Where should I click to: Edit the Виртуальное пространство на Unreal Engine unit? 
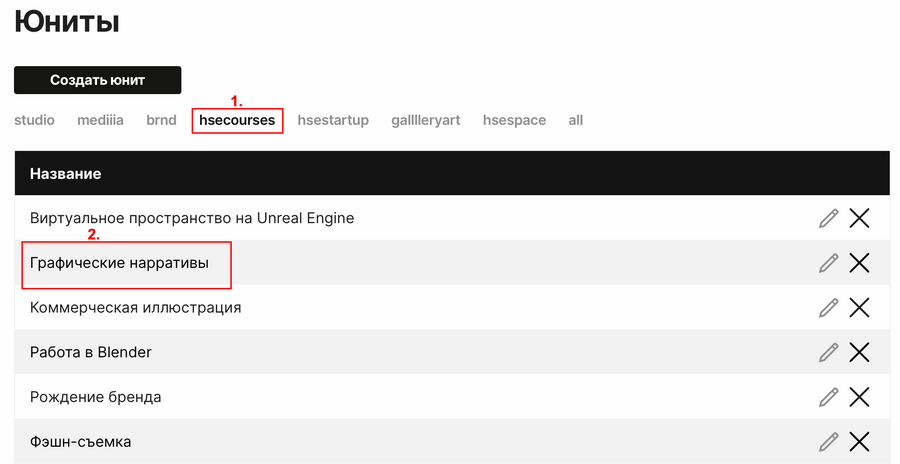pyautogui.click(x=828, y=218)
